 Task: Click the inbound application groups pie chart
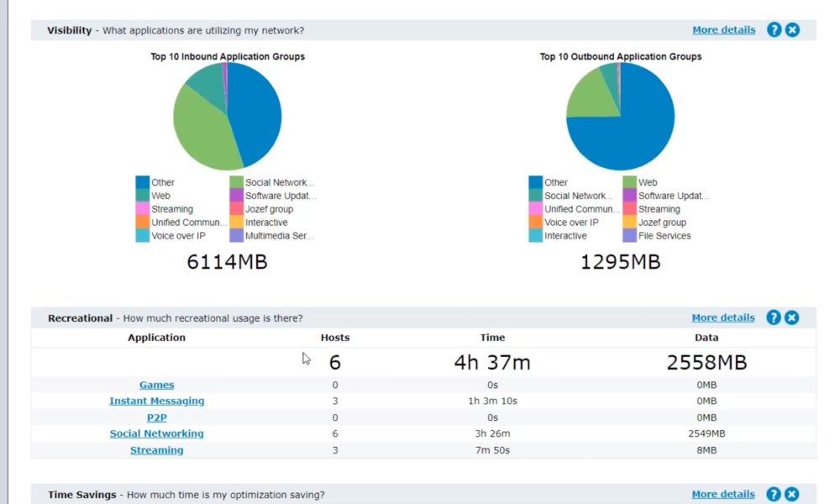point(227,116)
